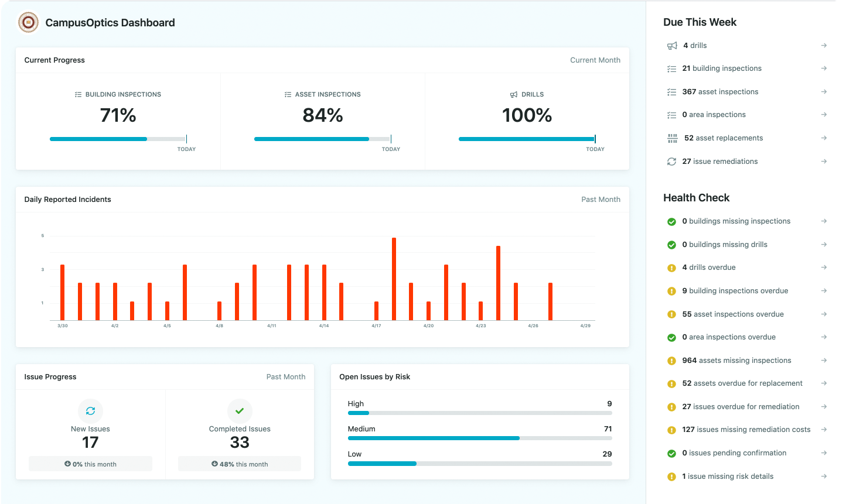Screen dimensions: 846x504
Task: Open the Current Month filter on Current Progress
Action: point(595,60)
